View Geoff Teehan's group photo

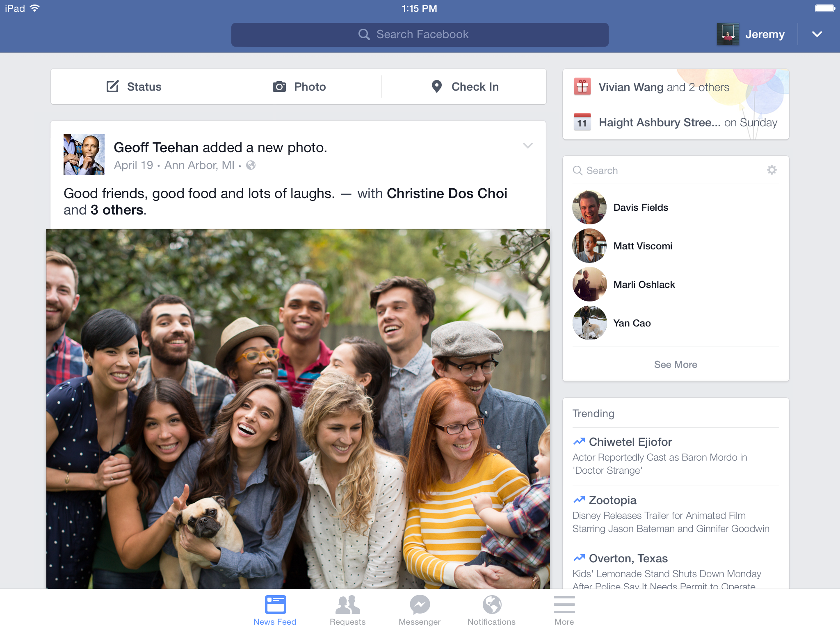[298, 409]
